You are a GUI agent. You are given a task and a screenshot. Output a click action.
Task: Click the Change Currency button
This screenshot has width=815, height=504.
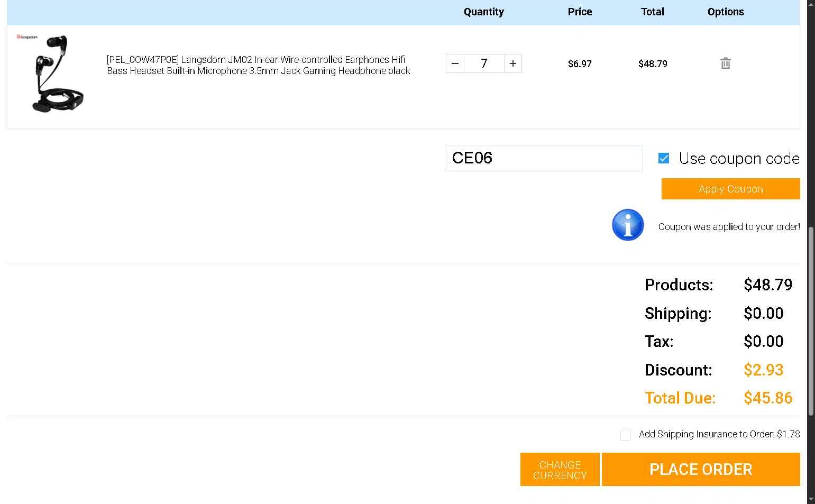pos(560,469)
